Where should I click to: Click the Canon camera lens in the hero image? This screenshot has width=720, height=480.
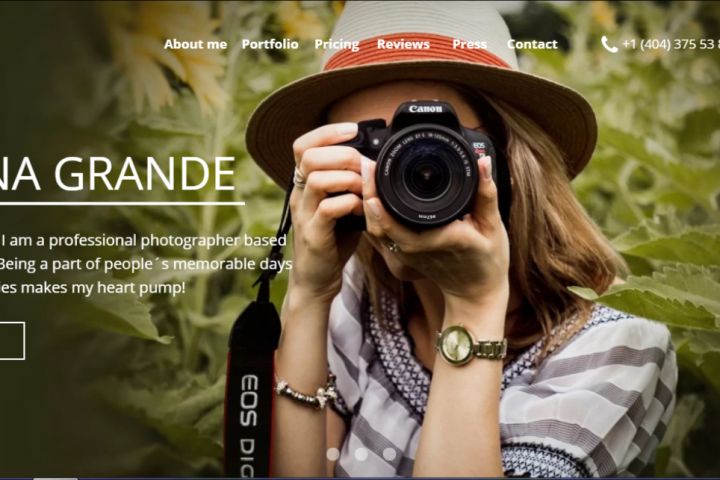[x=426, y=175]
